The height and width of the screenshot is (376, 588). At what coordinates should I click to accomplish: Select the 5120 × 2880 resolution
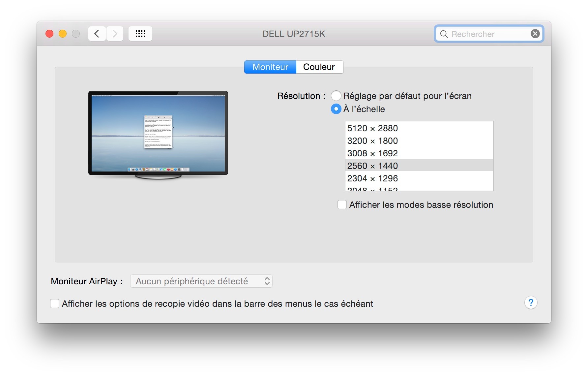point(372,128)
